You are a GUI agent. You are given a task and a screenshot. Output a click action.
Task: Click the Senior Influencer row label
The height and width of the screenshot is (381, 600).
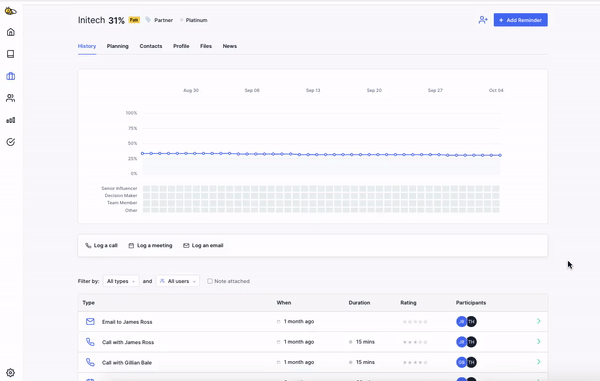(x=119, y=188)
